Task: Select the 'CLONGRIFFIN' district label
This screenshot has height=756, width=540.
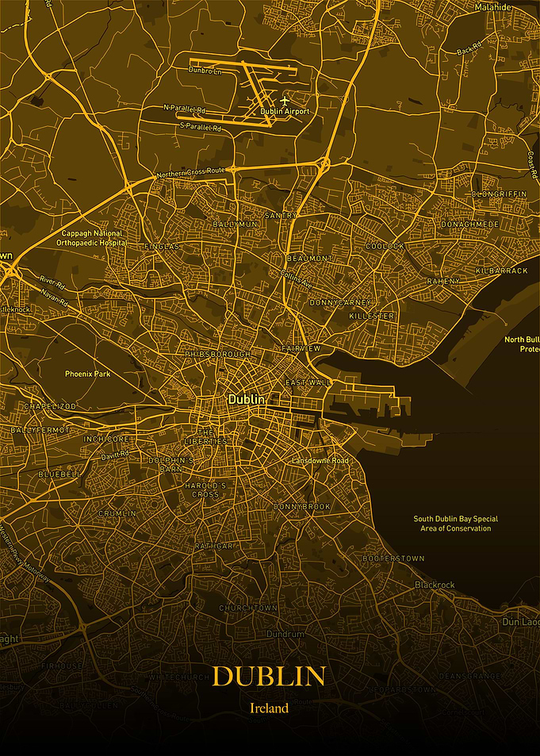Action: (x=500, y=194)
